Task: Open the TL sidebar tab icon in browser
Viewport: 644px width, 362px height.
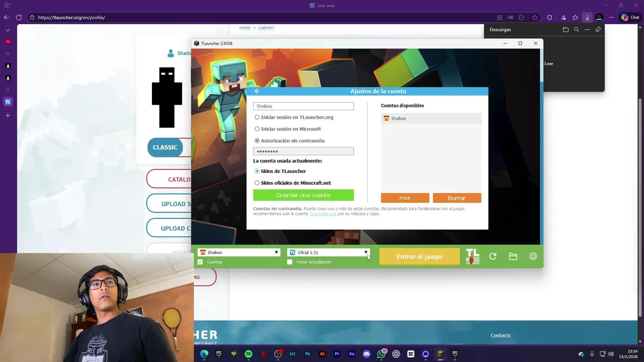Action: [x=8, y=102]
